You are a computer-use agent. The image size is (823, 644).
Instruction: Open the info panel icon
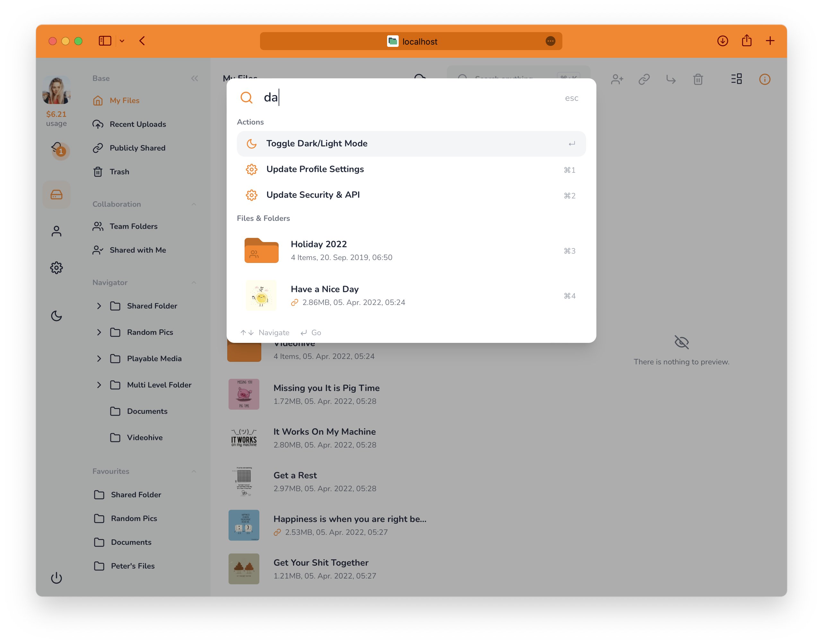tap(765, 79)
